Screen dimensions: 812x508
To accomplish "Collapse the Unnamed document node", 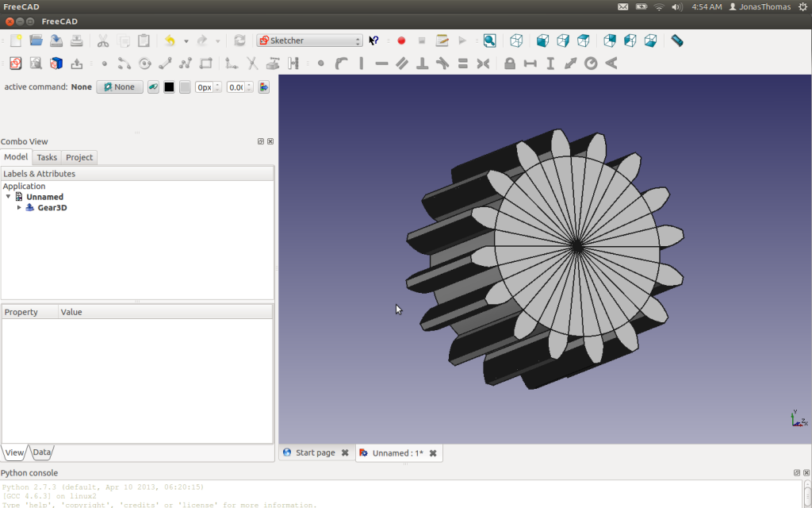I will point(8,196).
